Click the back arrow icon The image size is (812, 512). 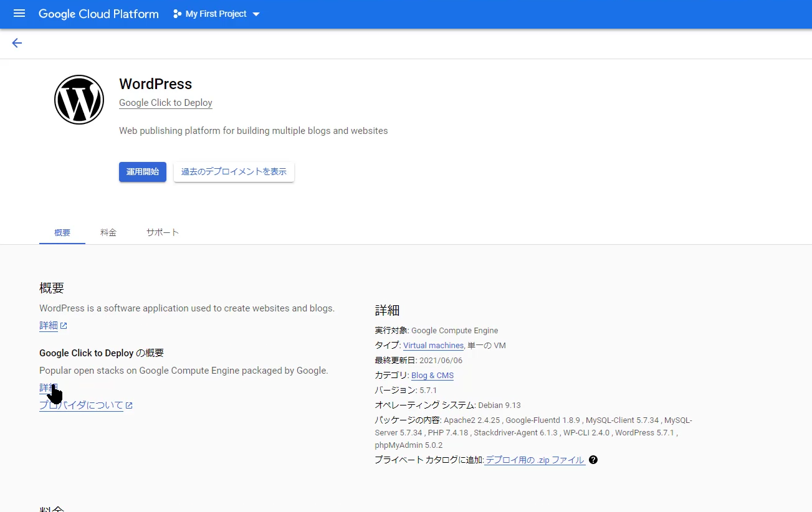coord(17,43)
